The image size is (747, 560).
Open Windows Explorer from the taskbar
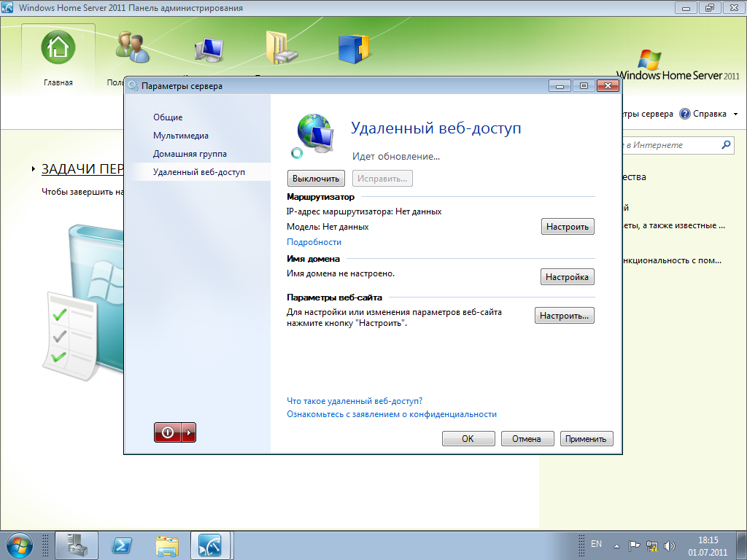pos(167,545)
